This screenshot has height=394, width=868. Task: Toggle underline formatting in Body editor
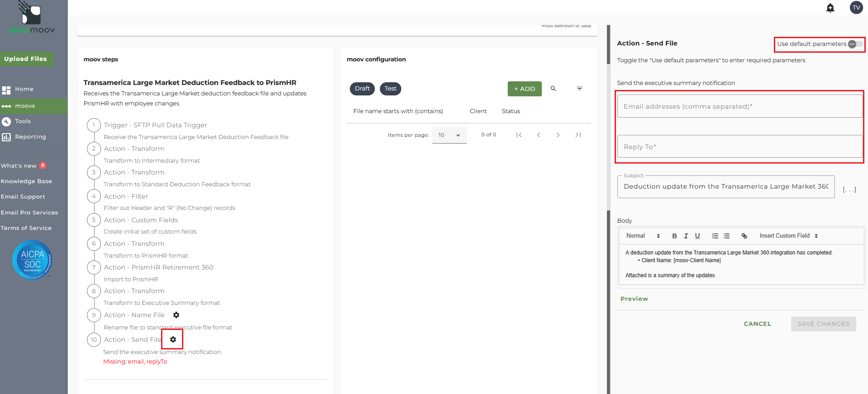tap(697, 236)
